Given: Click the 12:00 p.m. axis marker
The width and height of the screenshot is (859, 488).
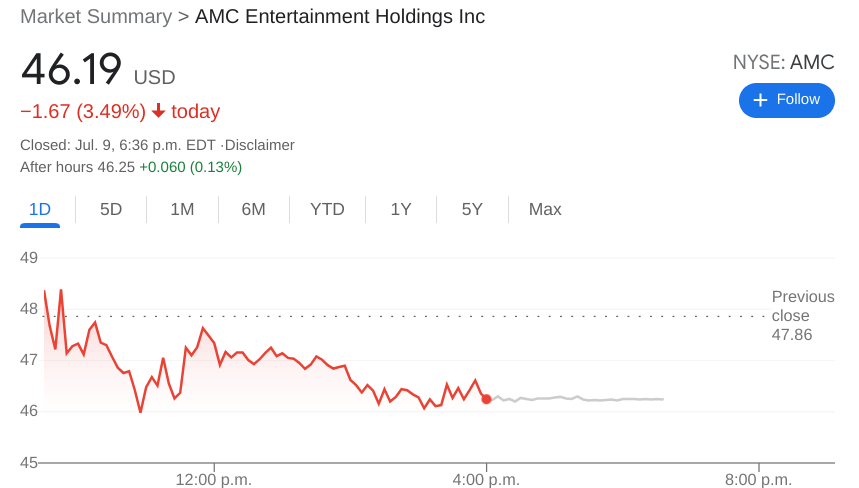Looking at the screenshot, I should click(214, 479).
